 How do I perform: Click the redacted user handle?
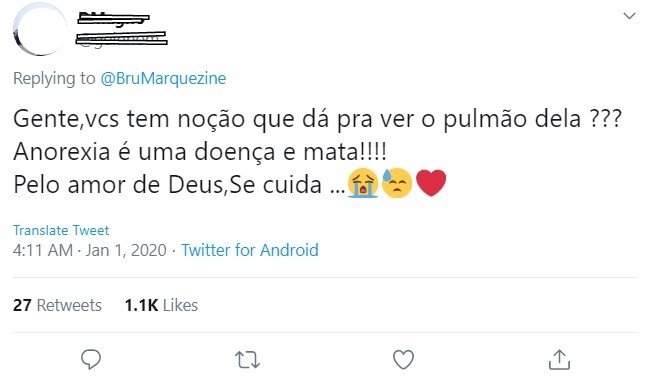pyautogui.click(x=122, y=38)
